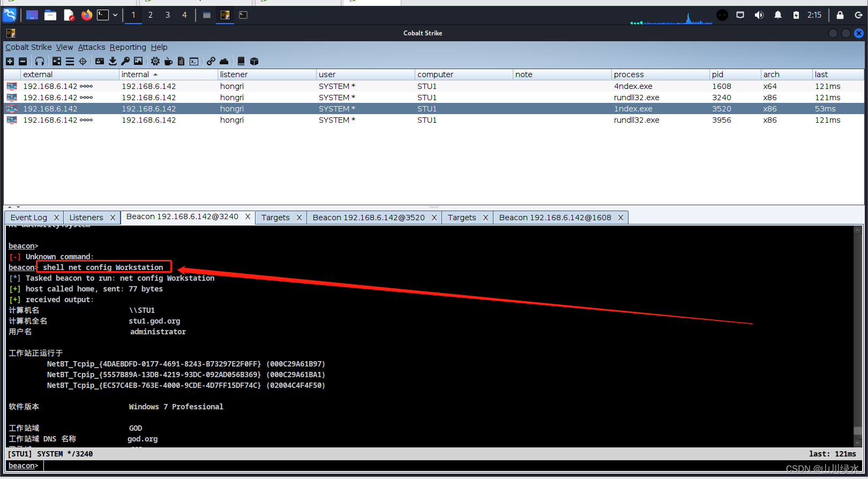
Task: Open About via cube icon
Action: point(254,62)
